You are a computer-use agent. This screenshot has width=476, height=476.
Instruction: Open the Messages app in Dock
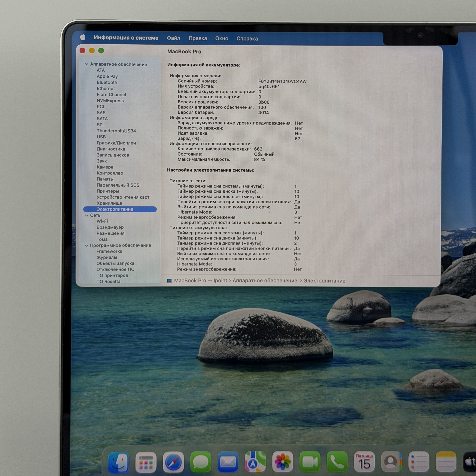[x=201, y=462]
